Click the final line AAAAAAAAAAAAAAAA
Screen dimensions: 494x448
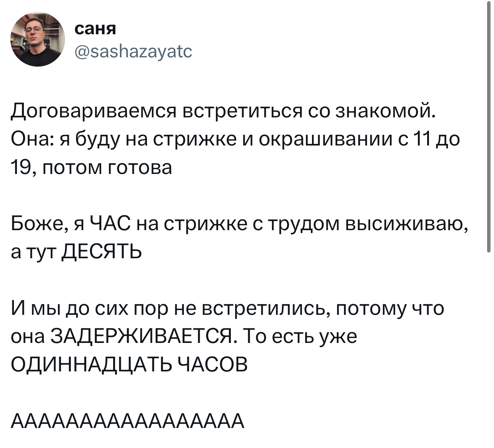coord(127,420)
